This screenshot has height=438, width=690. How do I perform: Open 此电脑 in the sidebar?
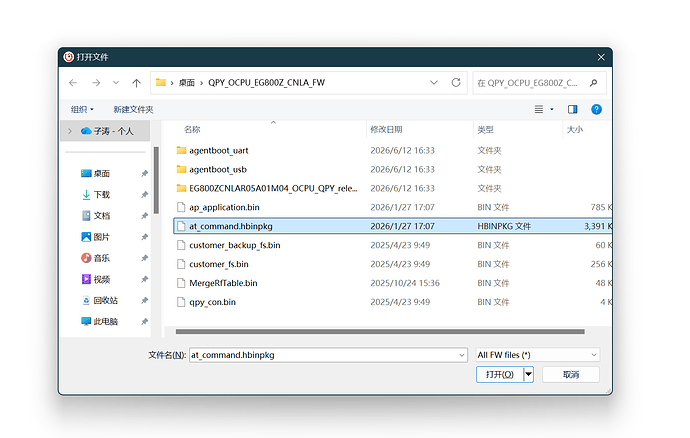99,321
